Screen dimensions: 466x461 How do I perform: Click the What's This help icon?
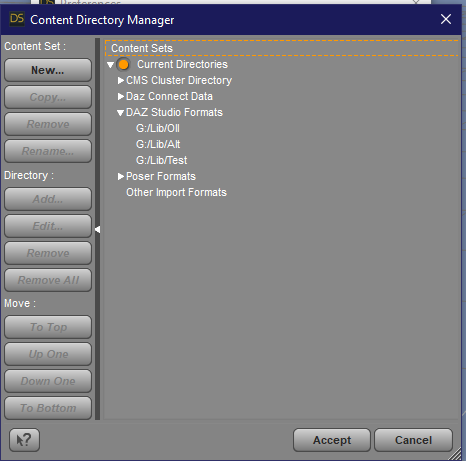24,440
